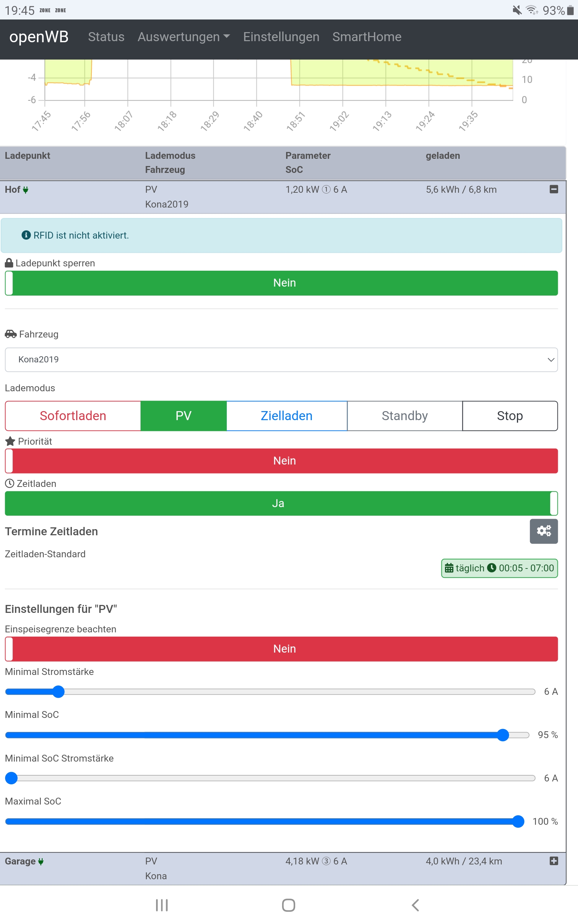Click the Termine Zeitladen heading

[51, 531]
